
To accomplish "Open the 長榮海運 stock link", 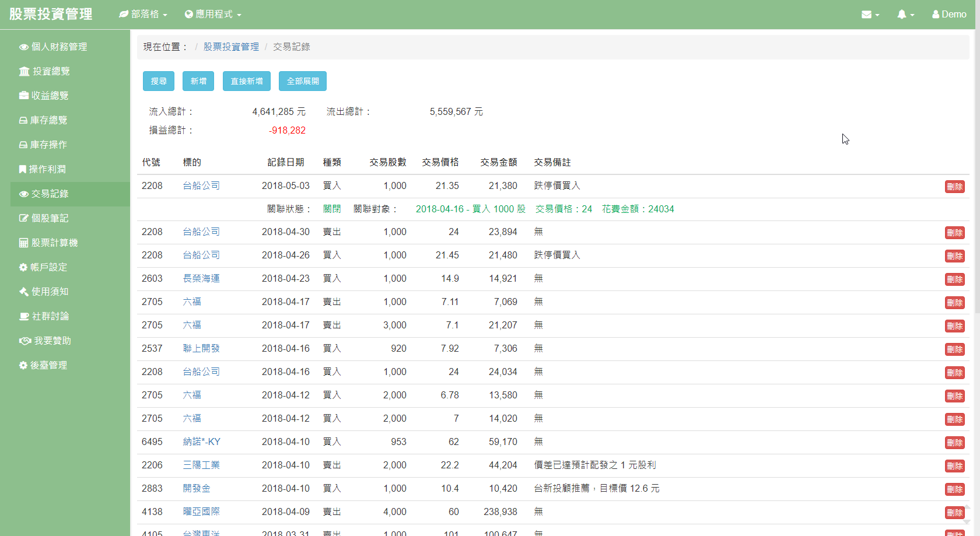I will coord(201,278).
